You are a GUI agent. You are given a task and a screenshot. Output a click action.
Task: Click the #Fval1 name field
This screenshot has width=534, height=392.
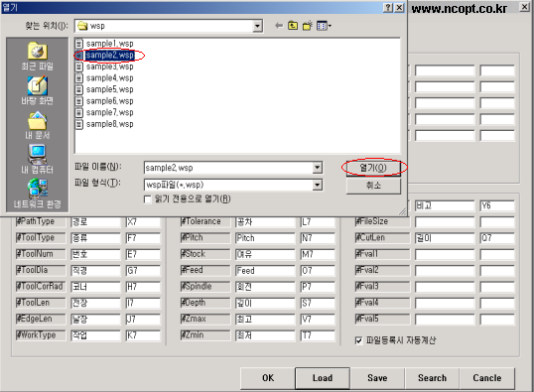point(445,254)
